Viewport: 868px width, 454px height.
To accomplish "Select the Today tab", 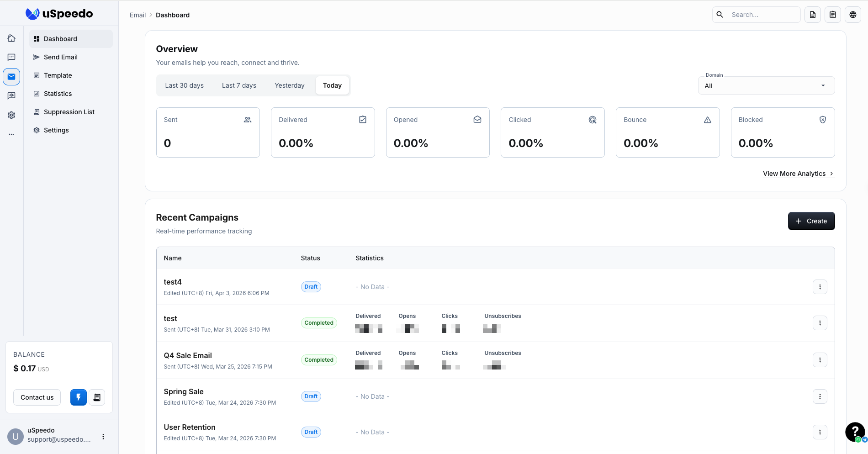I will point(332,85).
